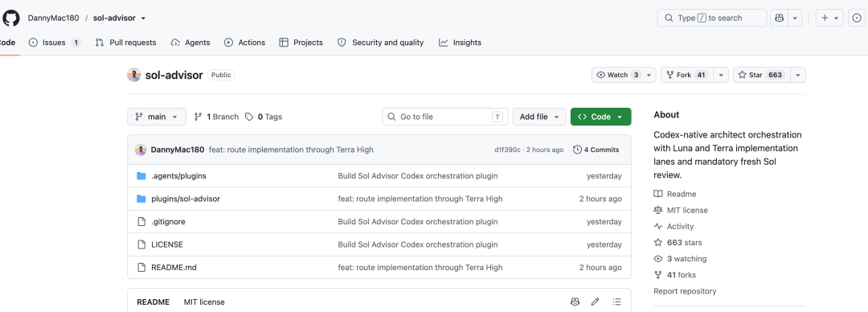Open commit message in the .gitignore row
The width and height of the screenshot is (868, 312).
pyautogui.click(x=418, y=222)
